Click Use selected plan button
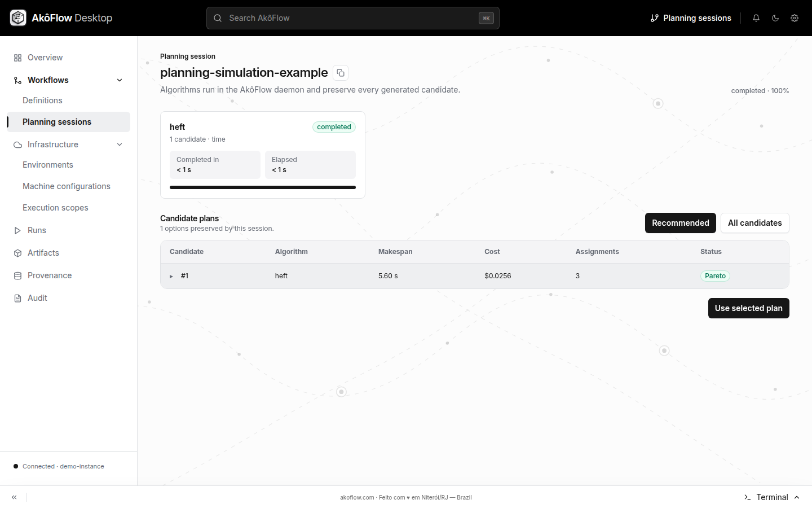 pos(749,308)
